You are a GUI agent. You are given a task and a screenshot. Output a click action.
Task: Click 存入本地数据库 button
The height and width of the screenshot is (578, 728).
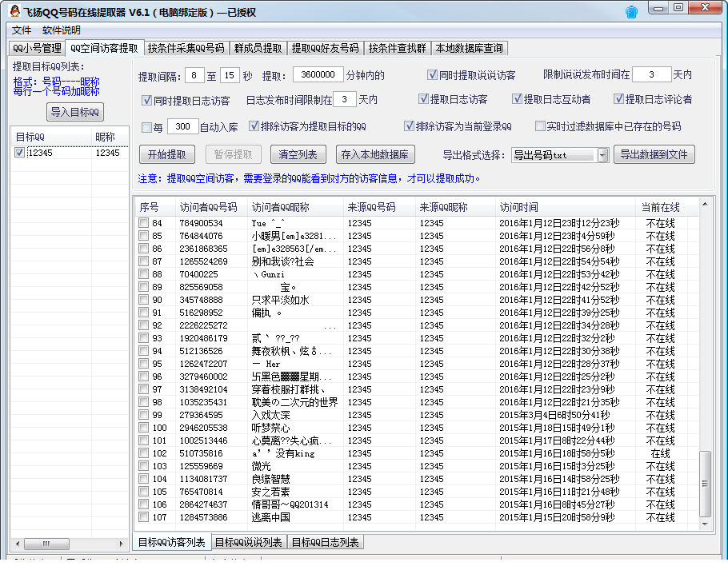point(375,154)
